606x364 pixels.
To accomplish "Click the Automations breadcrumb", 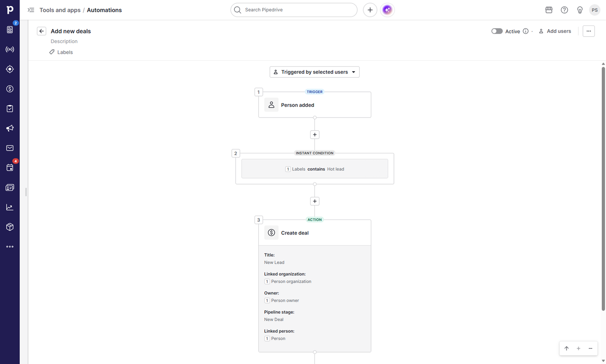I will (104, 10).
